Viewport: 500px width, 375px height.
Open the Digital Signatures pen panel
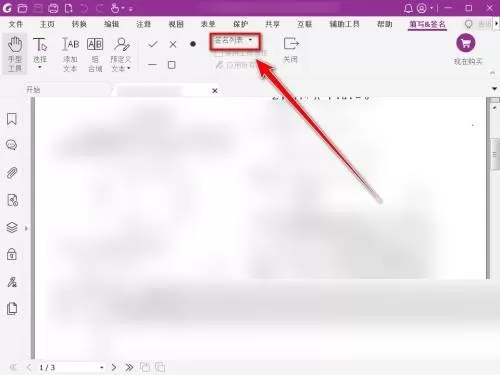point(12,282)
